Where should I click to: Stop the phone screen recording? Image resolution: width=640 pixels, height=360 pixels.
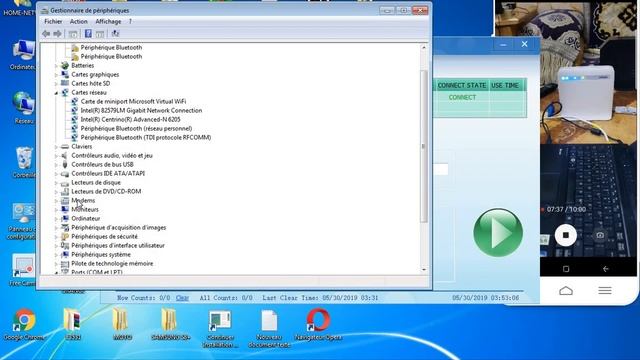pyautogui.click(x=566, y=235)
